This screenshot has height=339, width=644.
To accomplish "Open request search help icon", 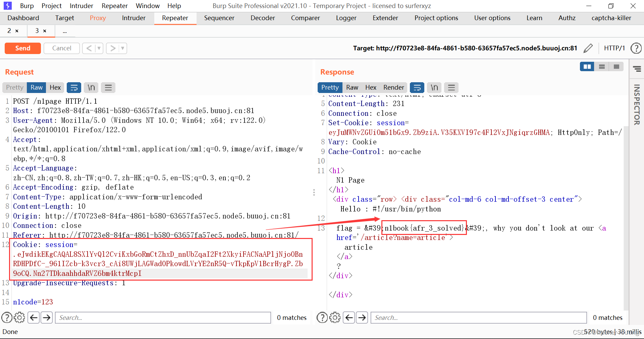I will click(x=7, y=318).
